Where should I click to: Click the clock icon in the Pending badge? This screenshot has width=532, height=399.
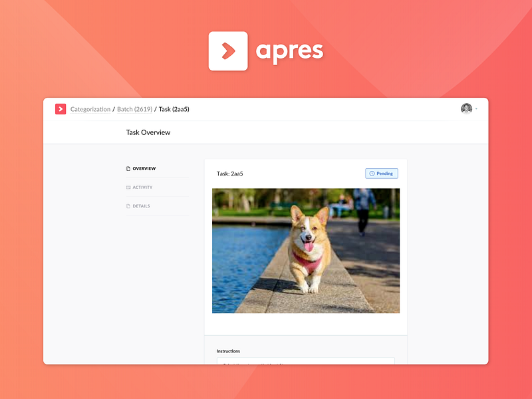tap(372, 174)
